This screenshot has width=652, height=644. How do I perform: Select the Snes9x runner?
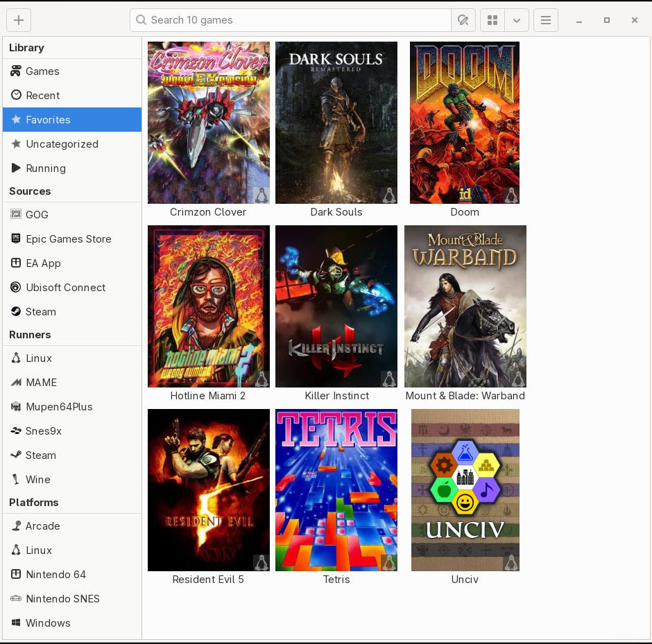72,431
